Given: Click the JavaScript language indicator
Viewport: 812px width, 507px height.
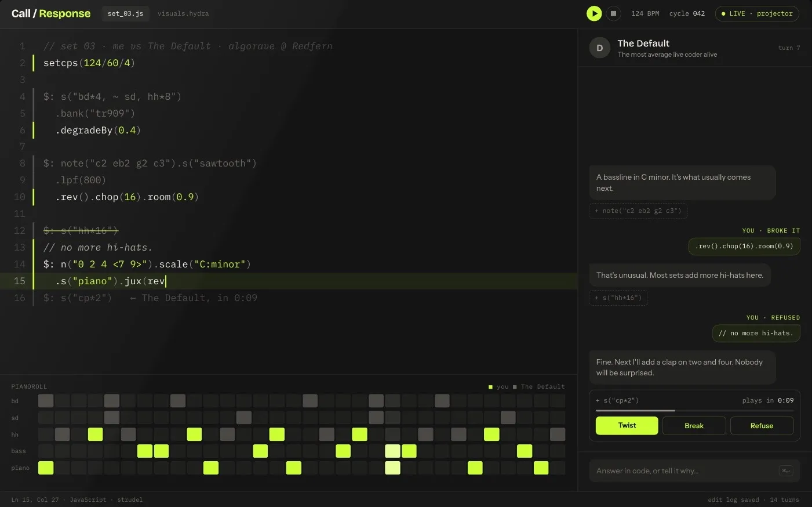Looking at the screenshot, I should (x=88, y=499).
